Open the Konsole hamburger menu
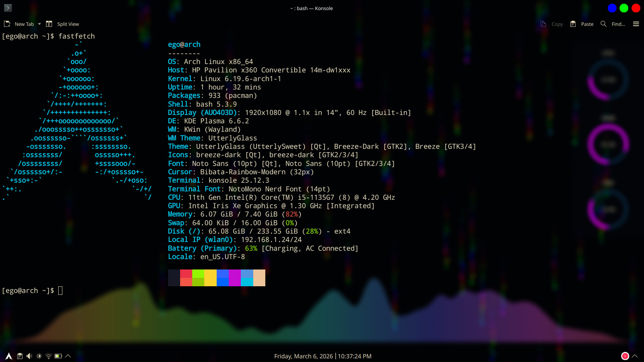 click(636, 24)
